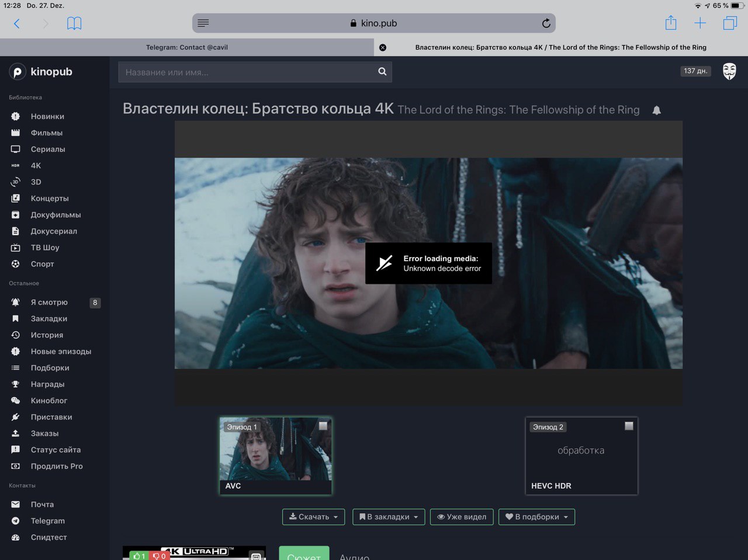Select the Эпизод 1 AVC thumbnail

pos(275,456)
